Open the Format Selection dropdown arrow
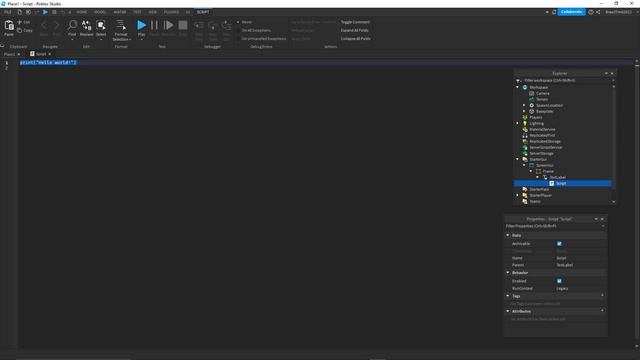This screenshot has height=360, width=640. pos(130,40)
